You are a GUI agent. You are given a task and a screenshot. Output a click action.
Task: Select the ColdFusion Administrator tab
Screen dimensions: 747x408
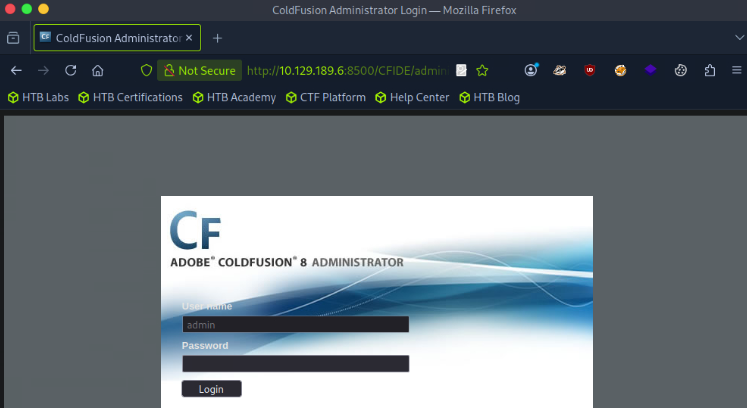pyautogui.click(x=110, y=38)
